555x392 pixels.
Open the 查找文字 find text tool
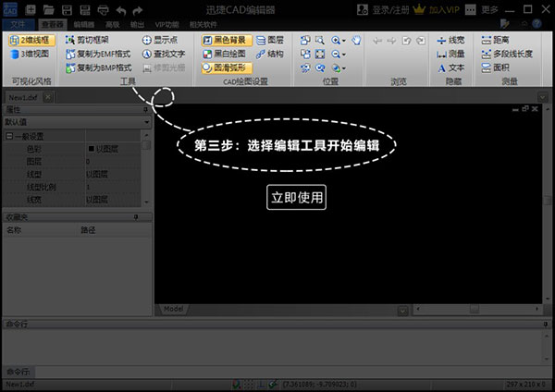163,54
